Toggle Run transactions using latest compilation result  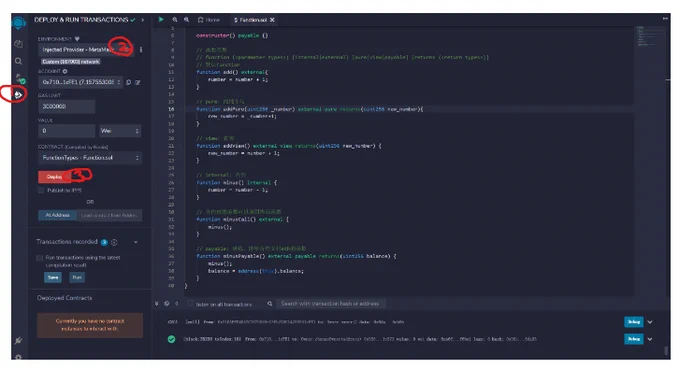pyautogui.click(x=40, y=258)
